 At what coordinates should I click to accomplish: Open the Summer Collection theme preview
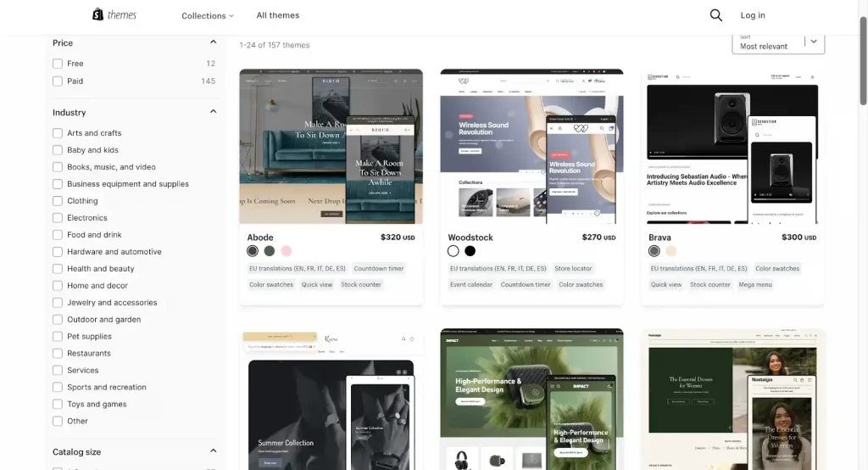[x=331, y=399]
